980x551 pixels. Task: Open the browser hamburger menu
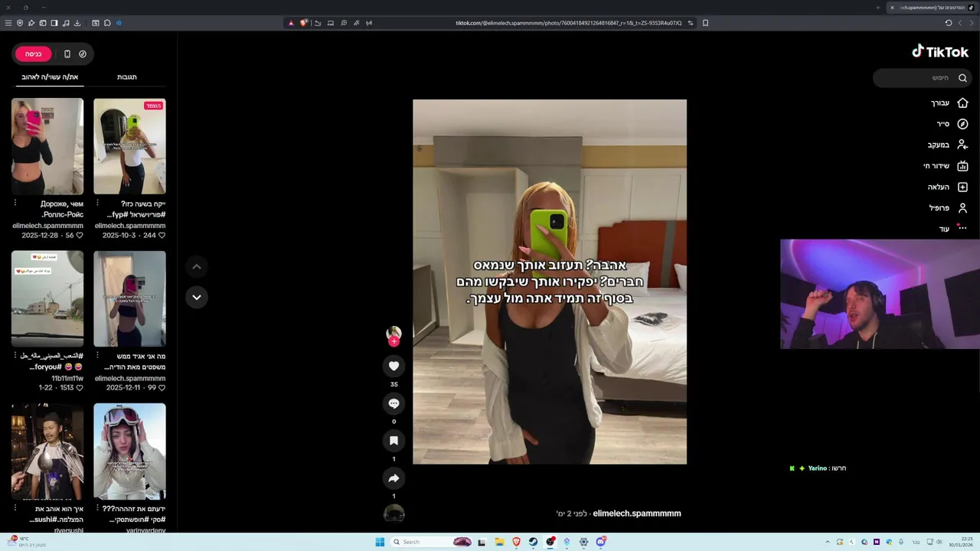coord(8,23)
